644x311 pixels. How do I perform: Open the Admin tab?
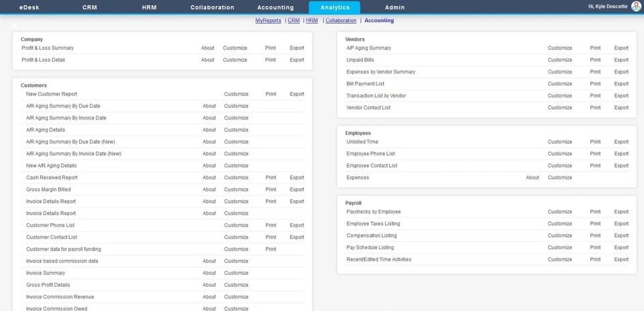coord(394,7)
